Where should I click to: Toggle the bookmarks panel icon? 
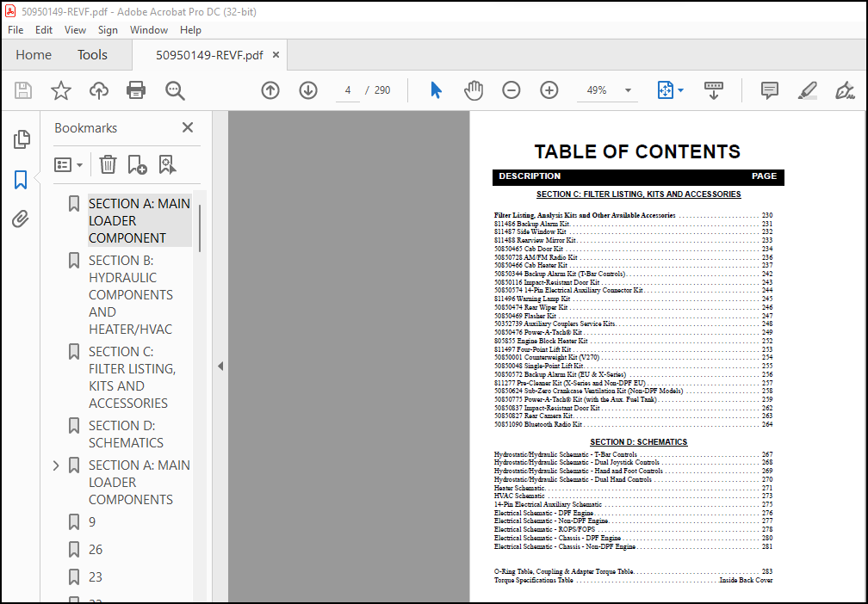21,179
